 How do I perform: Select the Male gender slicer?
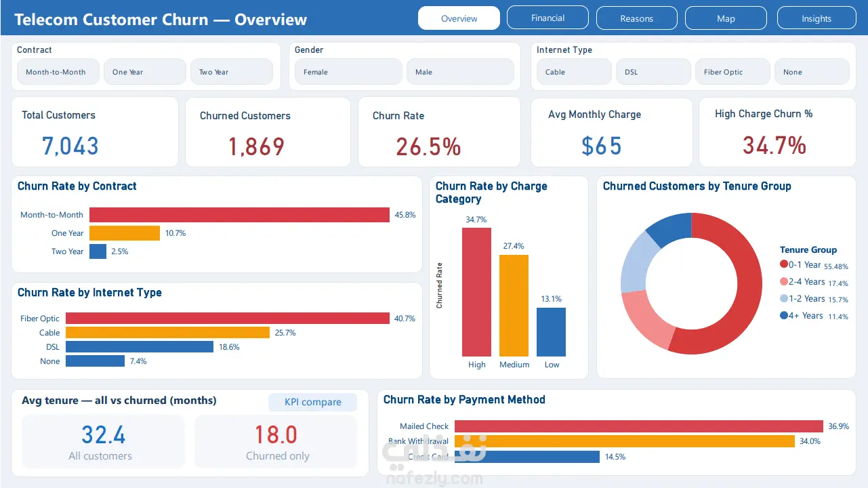coord(460,72)
